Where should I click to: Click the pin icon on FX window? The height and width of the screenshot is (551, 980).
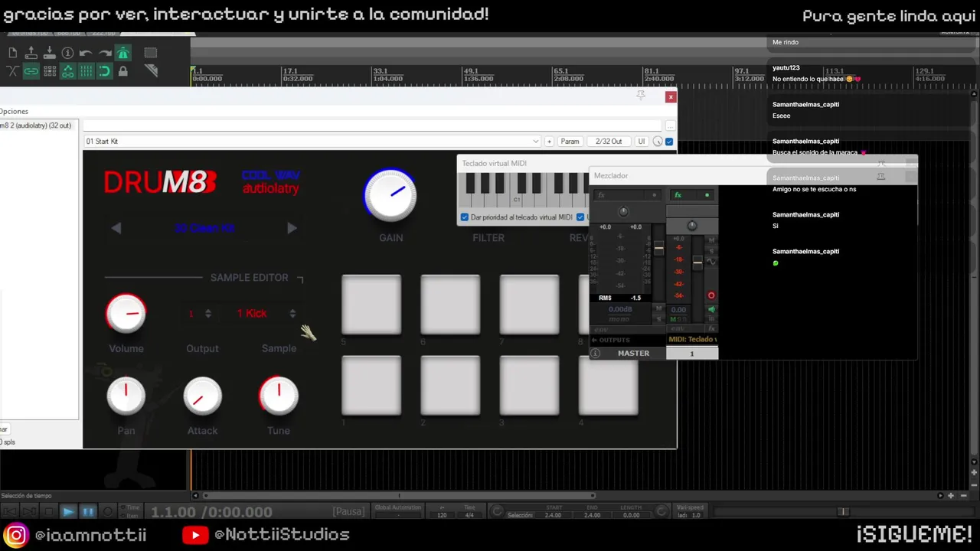tap(641, 96)
